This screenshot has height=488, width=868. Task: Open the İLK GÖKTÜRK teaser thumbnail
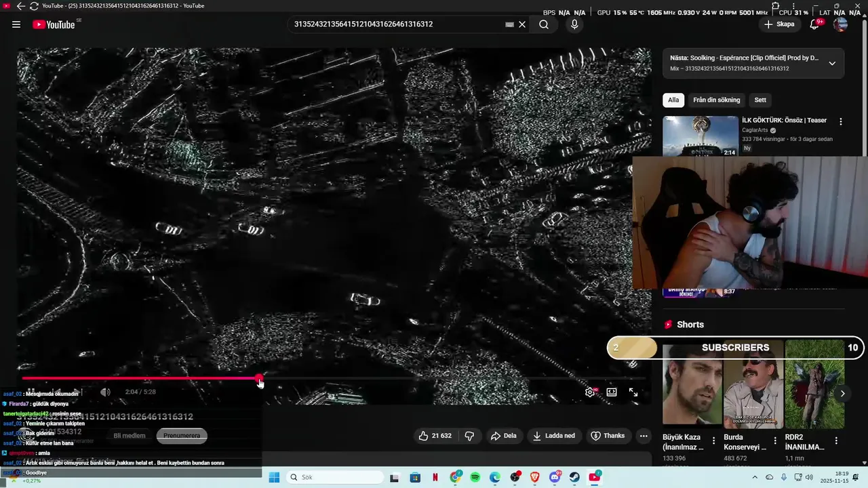tap(701, 136)
